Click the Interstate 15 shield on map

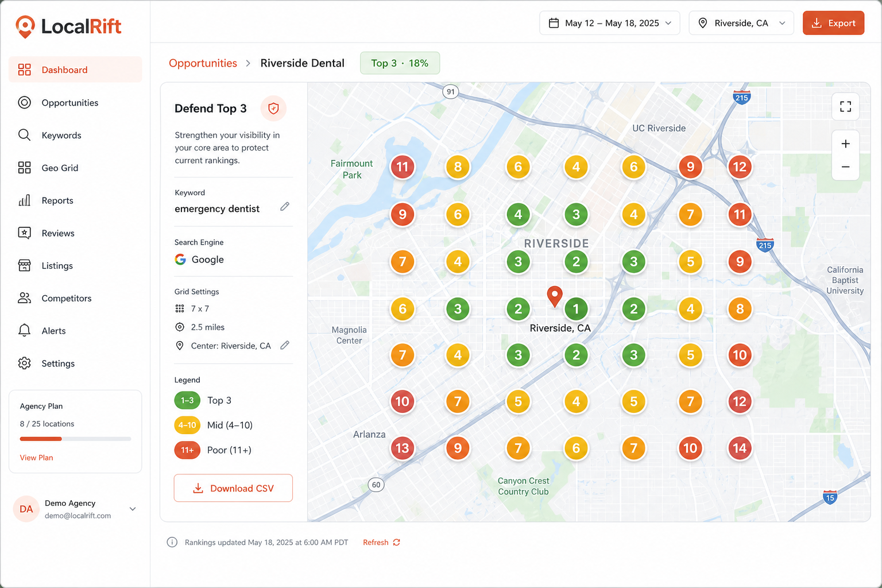point(830,497)
